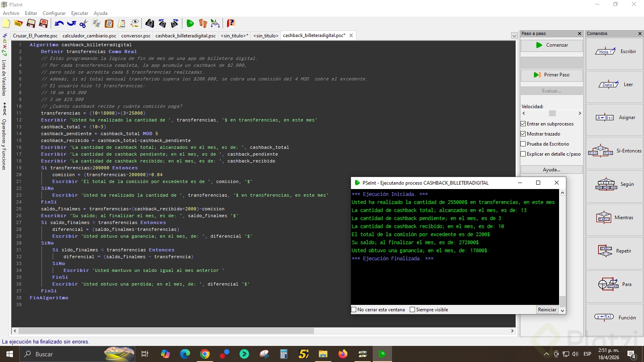Enable the Prueba de Escritorio checkbox
644x362 pixels.
pyautogui.click(x=523, y=144)
